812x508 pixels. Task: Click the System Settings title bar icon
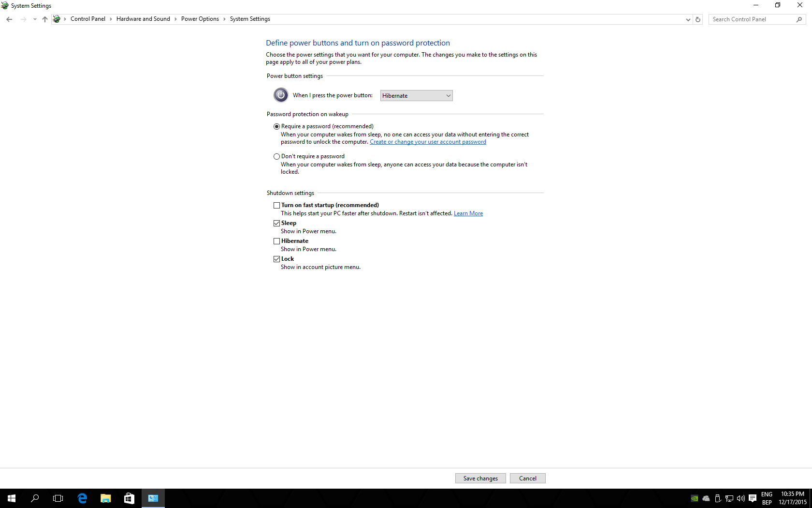[x=5, y=5]
